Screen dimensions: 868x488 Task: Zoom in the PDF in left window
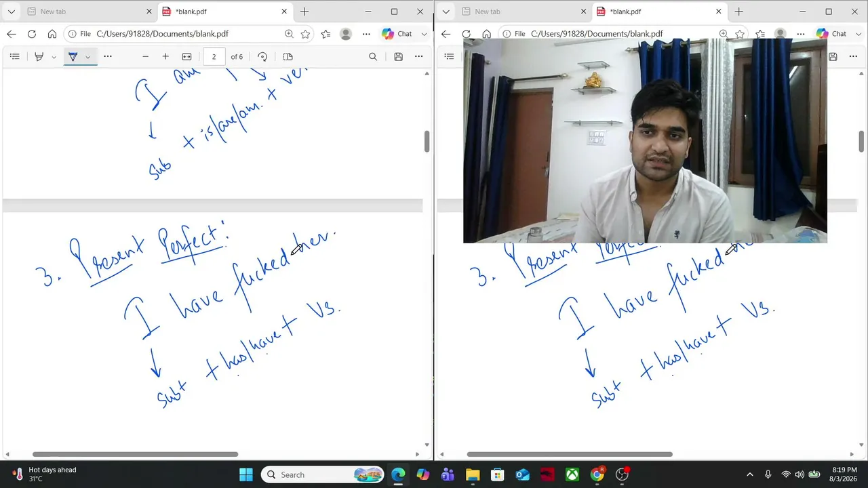(165, 57)
